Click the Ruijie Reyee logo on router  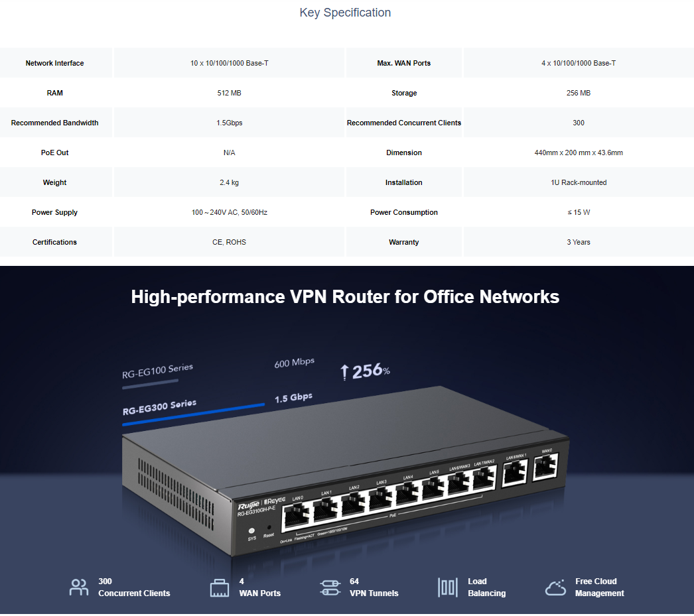[261, 503]
